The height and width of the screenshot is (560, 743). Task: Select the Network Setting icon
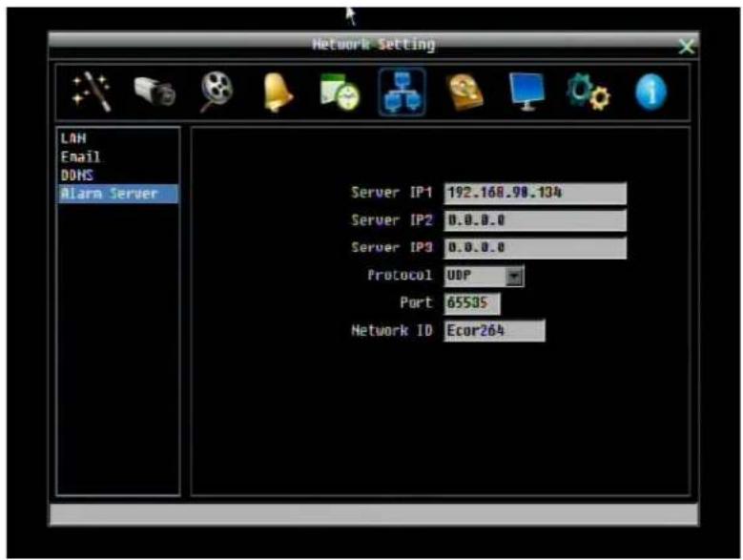[402, 92]
